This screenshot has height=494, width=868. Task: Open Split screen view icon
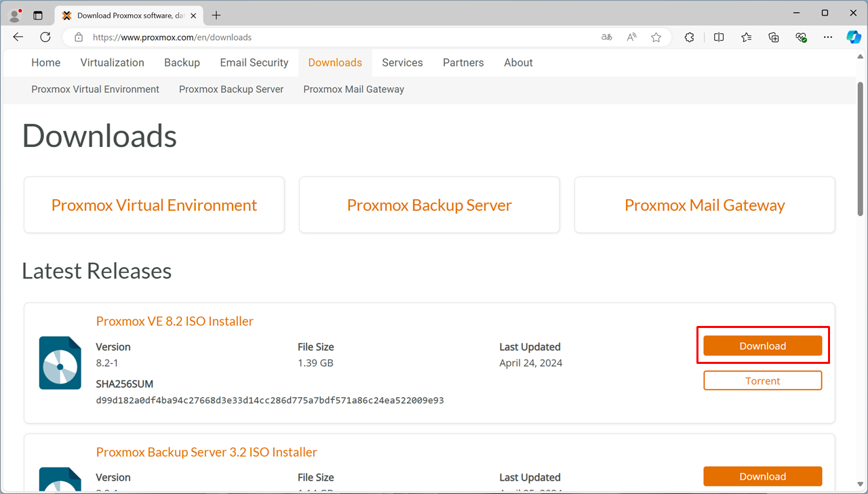(x=719, y=37)
